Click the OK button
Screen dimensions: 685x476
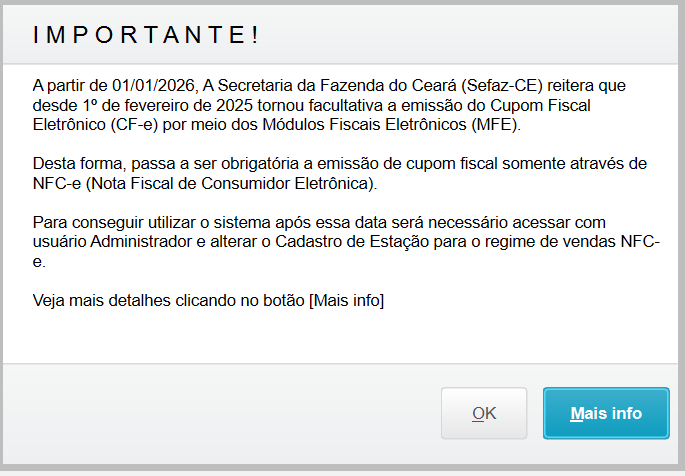click(484, 413)
